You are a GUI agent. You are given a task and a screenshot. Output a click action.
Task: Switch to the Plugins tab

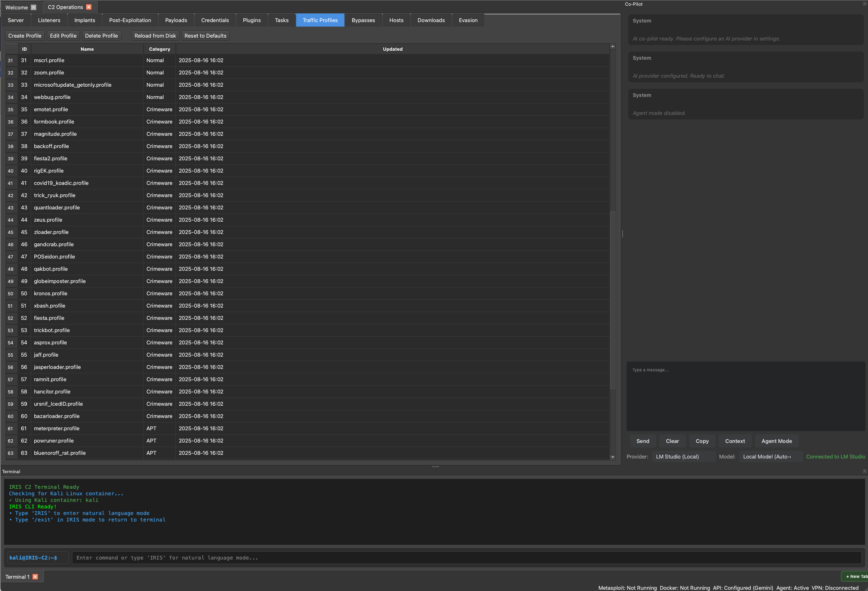pos(252,20)
